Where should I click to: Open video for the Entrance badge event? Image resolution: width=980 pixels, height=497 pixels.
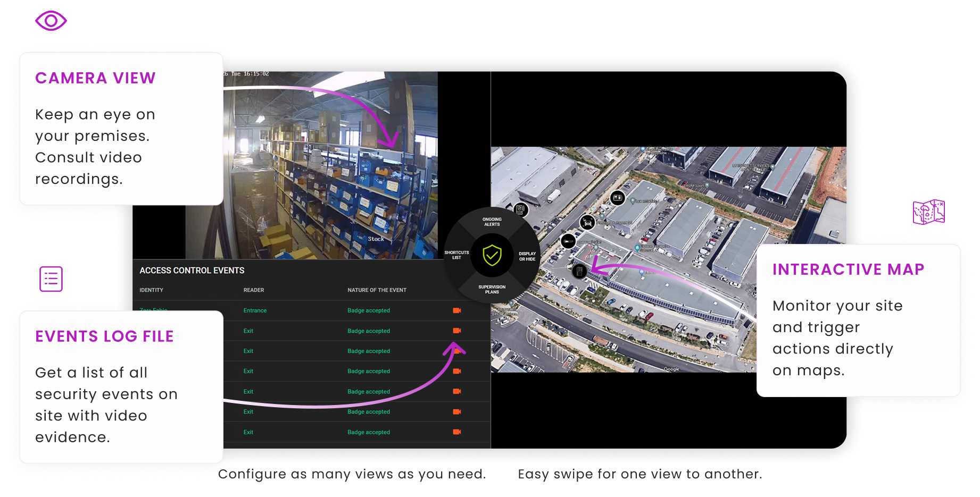tap(456, 310)
